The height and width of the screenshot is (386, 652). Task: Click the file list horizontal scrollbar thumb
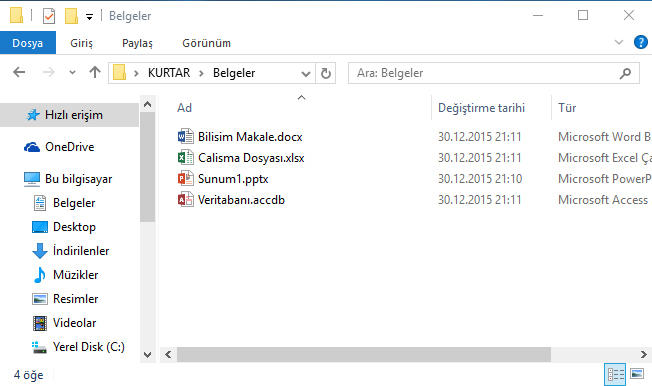pyautogui.click(x=364, y=354)
